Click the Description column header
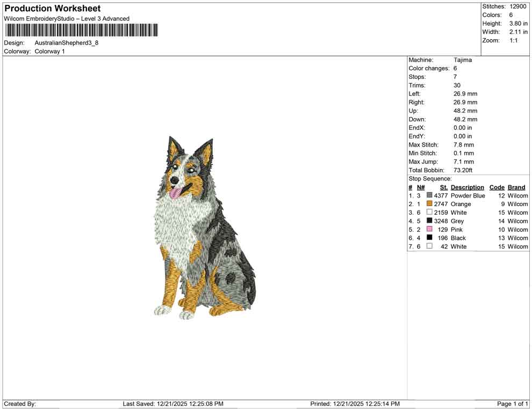Viewport: 532px width, 409px height. 468,187
